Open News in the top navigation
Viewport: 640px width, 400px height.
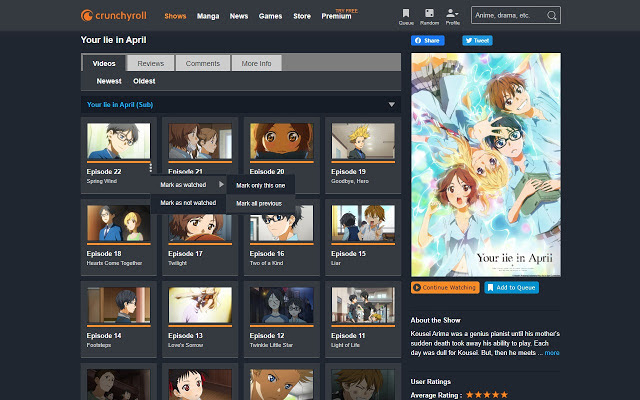pos(239,16)
